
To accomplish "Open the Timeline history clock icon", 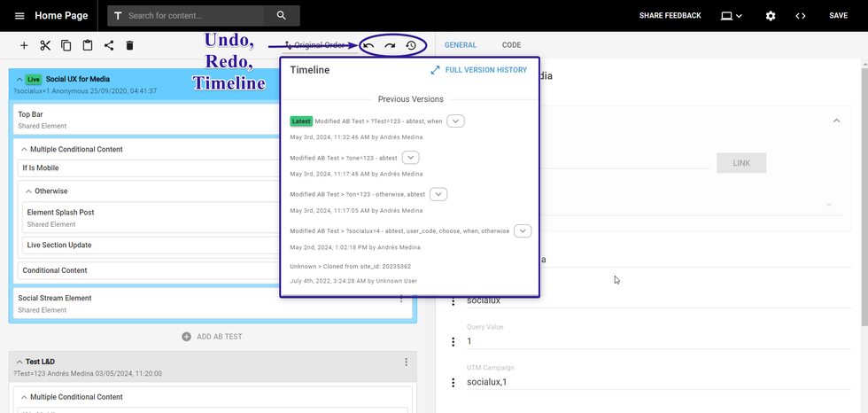I will (411, 45).
